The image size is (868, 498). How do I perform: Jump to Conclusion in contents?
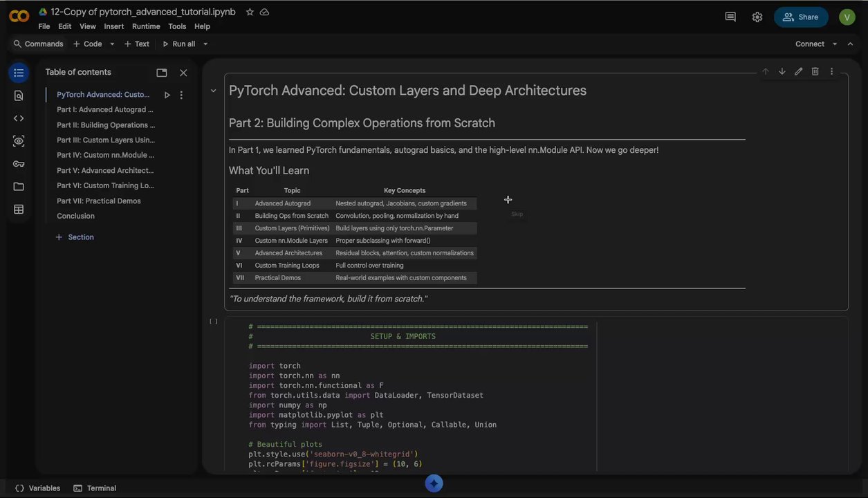tap(75, 216)
